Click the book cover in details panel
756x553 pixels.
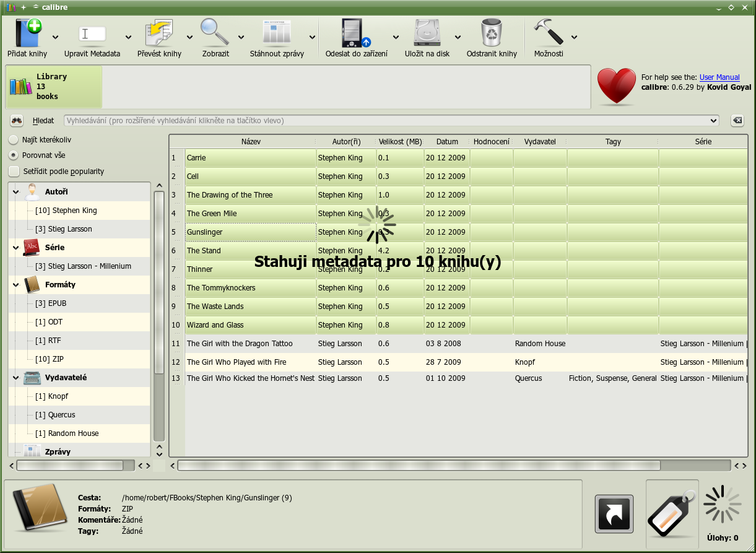(40, 509)
